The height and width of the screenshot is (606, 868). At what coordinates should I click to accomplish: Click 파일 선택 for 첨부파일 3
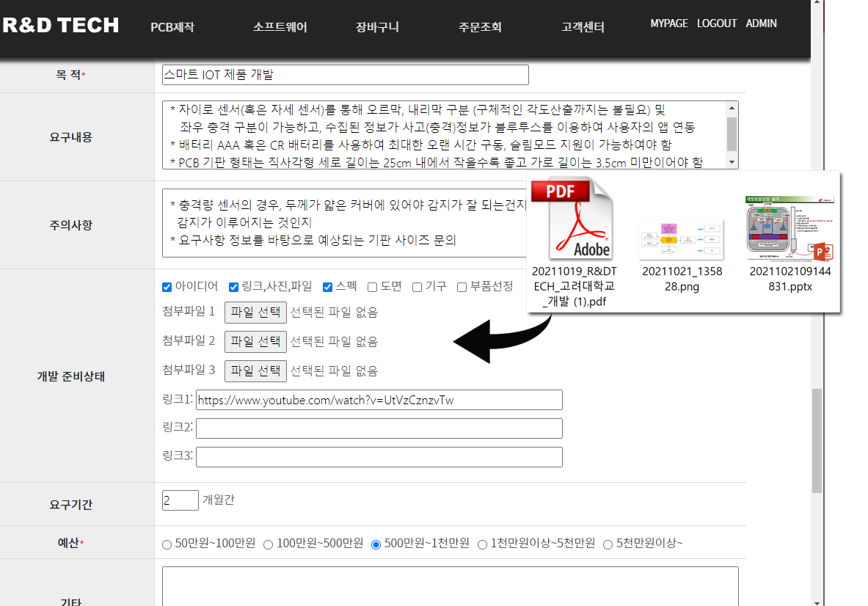pos(255,371)
